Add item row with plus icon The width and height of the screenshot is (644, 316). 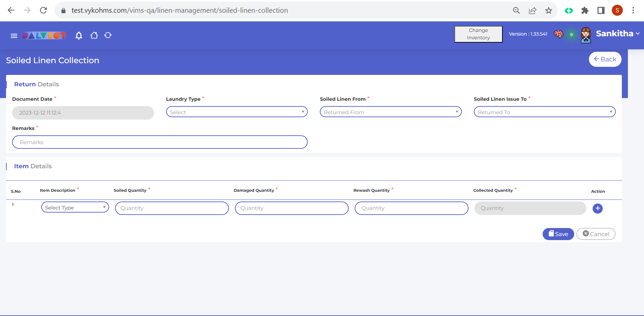point(597,209)
